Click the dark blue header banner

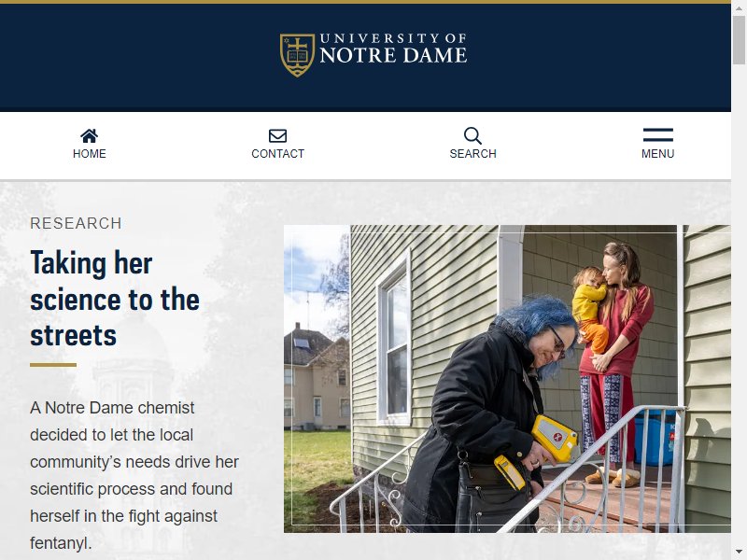point(365,58)
